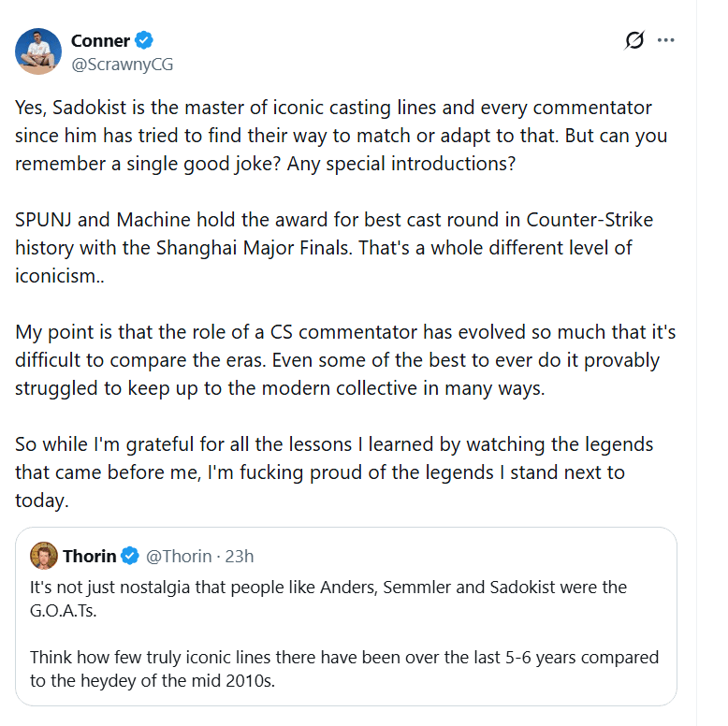Click the 23h timestamp on quoted post
Viewport: 728px width, 726px height.
[239, 557]
